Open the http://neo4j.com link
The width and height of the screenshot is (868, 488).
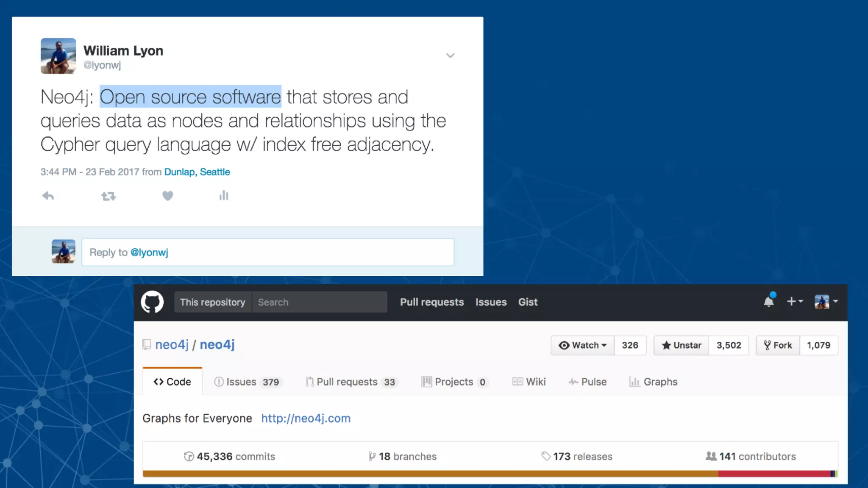tap(306, 418)
